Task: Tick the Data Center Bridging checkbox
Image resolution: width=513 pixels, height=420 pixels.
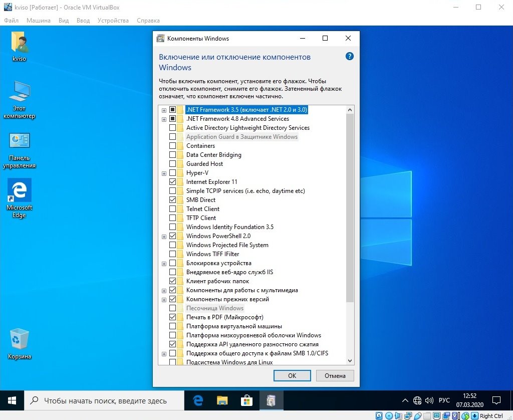Action: (172, 155)
